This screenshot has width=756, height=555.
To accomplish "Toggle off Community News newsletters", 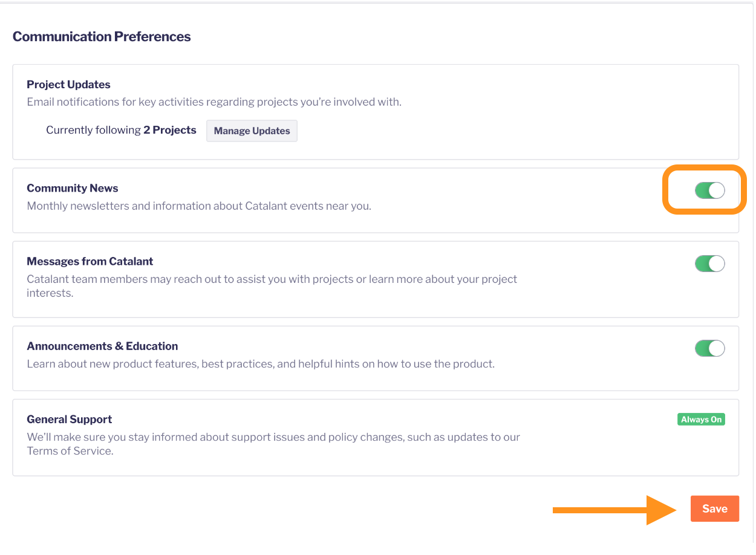I will point(709,191).
